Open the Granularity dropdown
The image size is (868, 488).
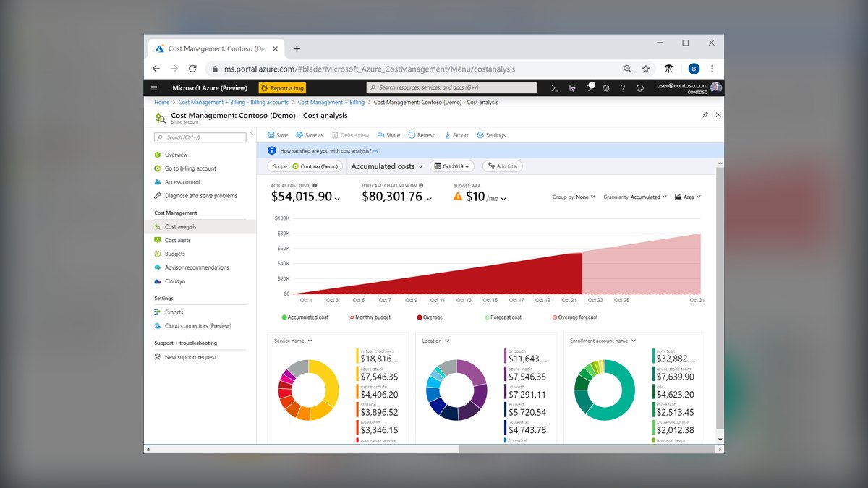635,197
